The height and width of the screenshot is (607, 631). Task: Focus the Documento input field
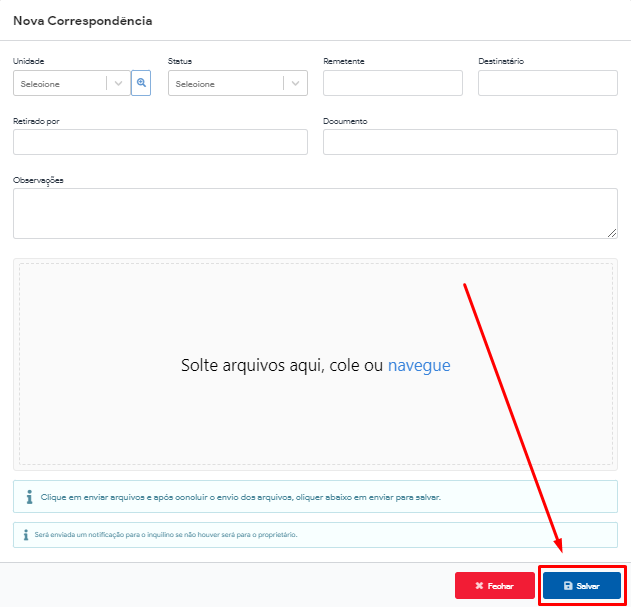click(470, 142)
